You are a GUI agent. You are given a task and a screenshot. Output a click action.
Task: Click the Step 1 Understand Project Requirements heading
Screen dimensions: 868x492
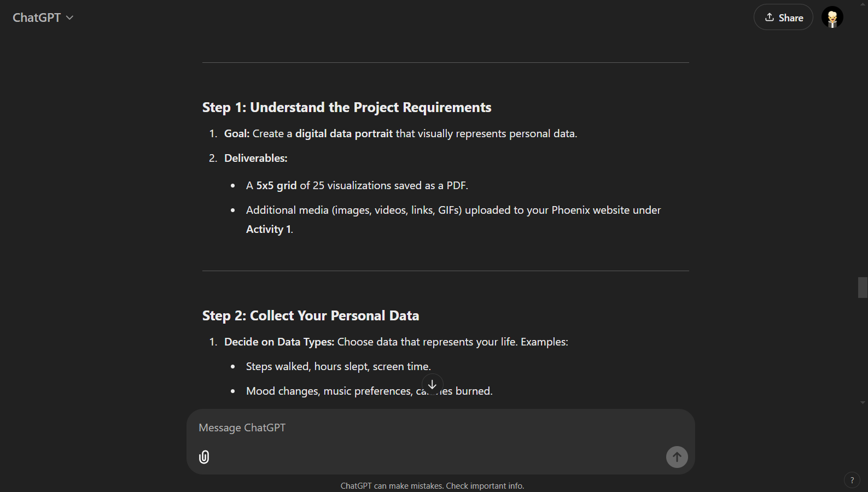coord(347,108)
